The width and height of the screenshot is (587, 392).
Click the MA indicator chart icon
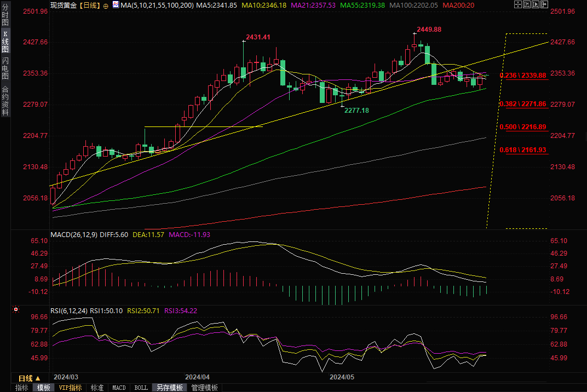[116, 5]
